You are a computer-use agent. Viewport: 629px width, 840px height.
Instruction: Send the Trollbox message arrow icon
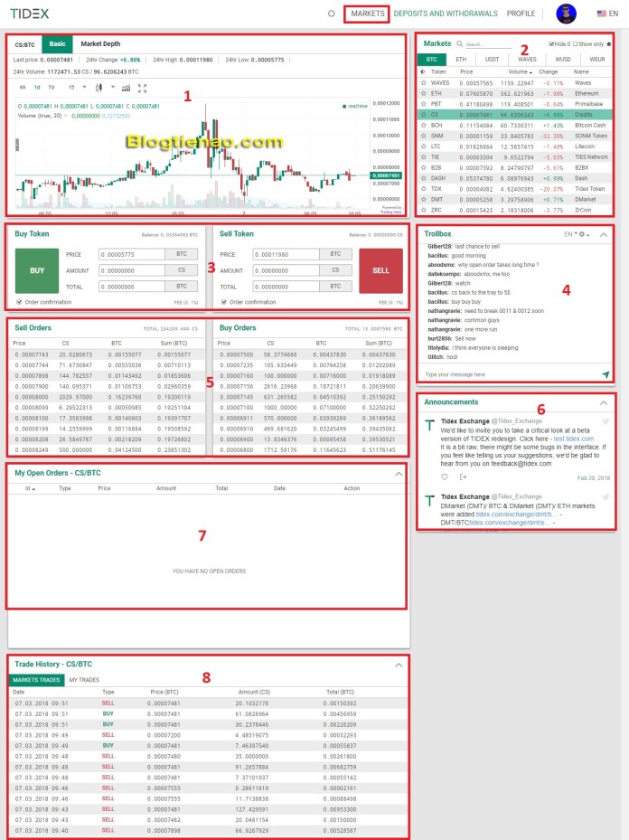[606, 374]
